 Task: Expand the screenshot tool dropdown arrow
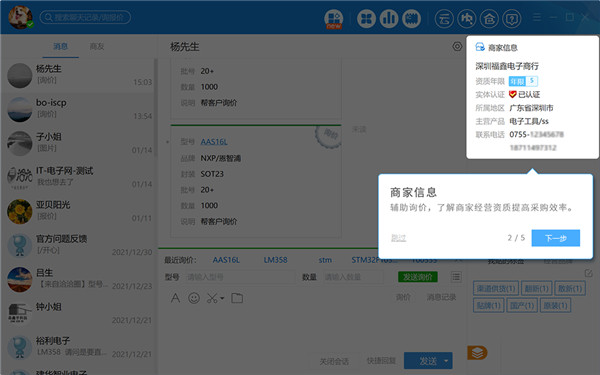tap(222, 298)
